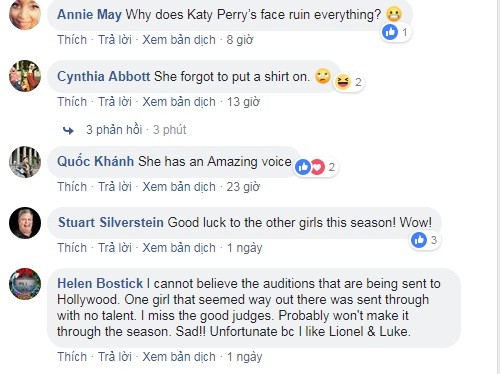Open the like reaction count on Stuart Silverstein's comment

point(425,240)
